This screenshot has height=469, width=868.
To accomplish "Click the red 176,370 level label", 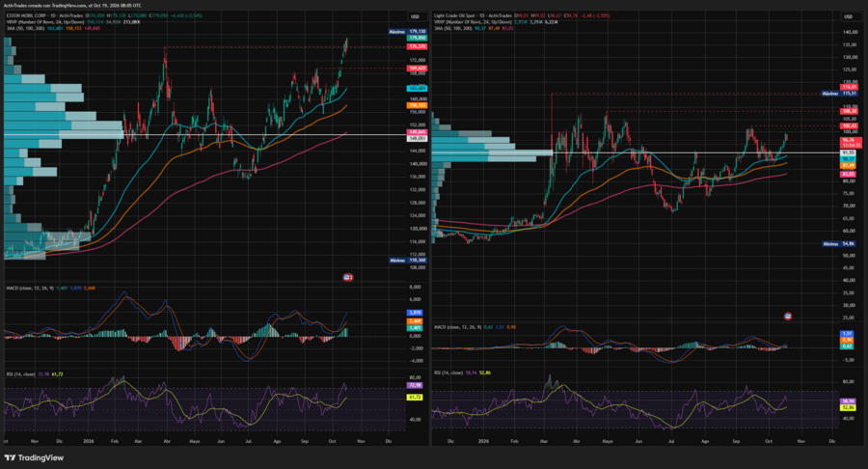I will point(417,46).
